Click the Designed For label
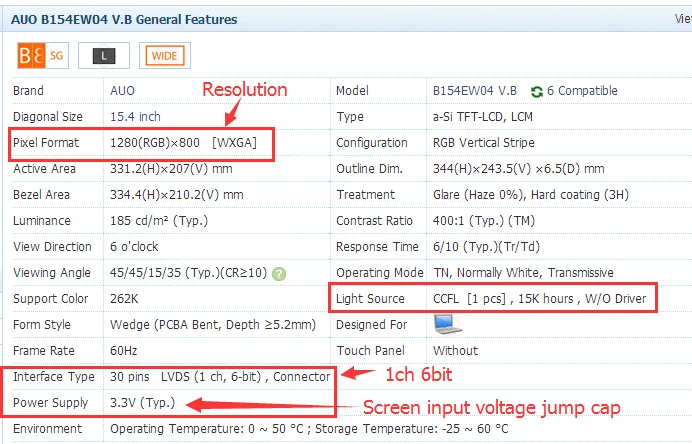This screenshot has height=444, width=692. pyautogui.click(x=372, y=325)
